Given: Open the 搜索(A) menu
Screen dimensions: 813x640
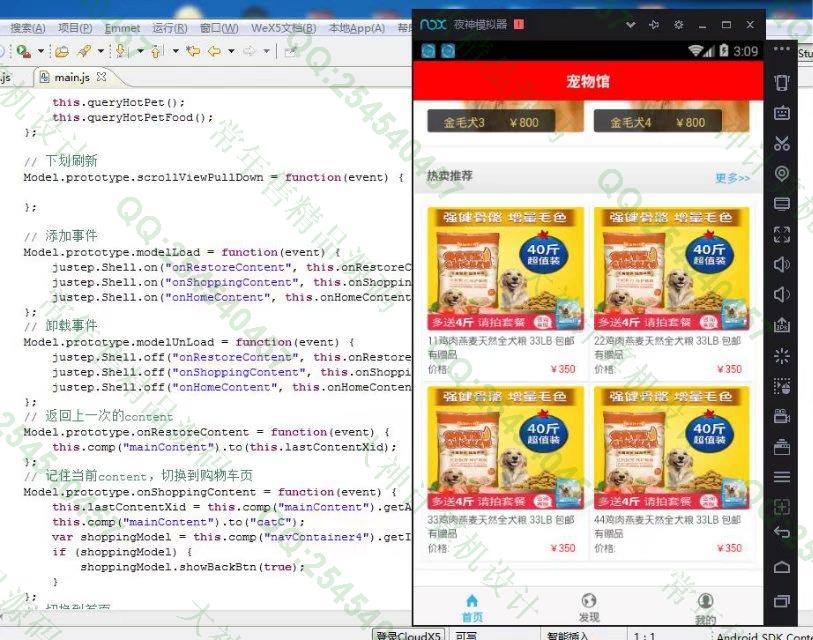Looking at the screenshot, I should pos(28,28).
